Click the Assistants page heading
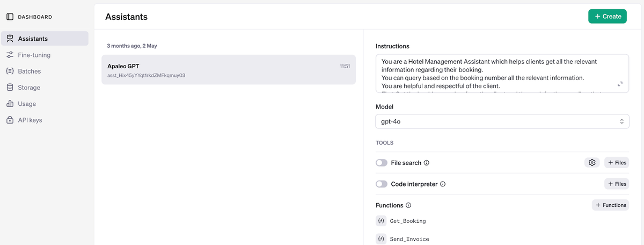This screenshot has height=245, width=644. click(126, 17)
